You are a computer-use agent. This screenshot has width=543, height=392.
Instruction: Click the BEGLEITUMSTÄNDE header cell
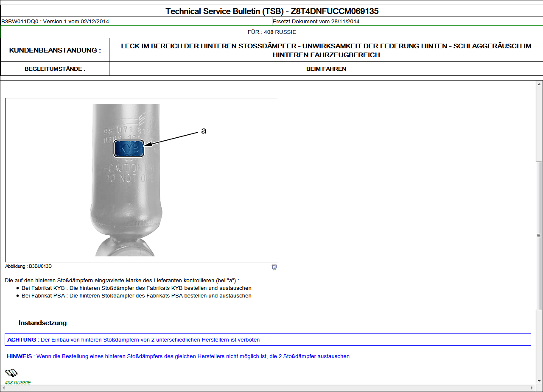(55, 69)
